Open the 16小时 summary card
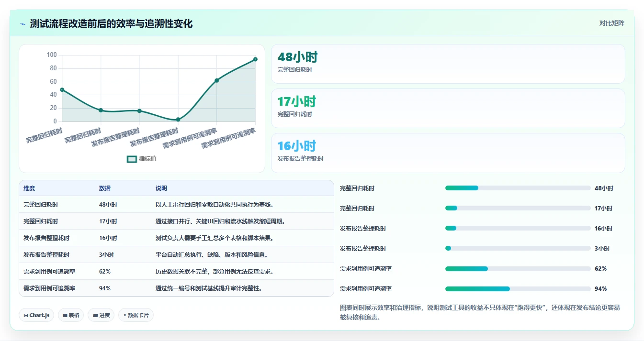Viewport: 644px width, 341px height. (448, 153)
